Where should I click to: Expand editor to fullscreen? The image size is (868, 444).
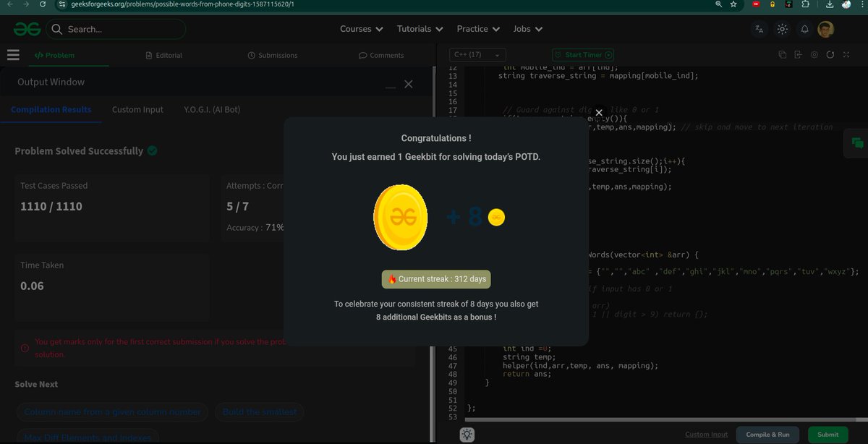point(846,55)
